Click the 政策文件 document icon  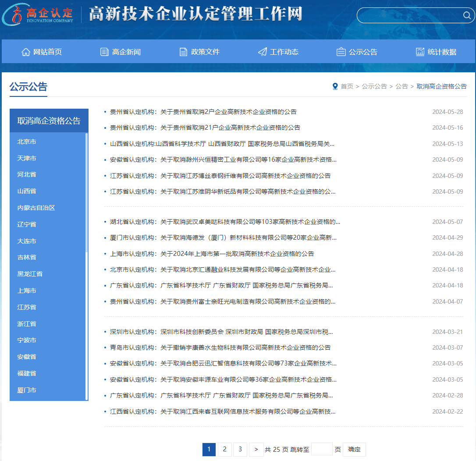pos(183,51)
